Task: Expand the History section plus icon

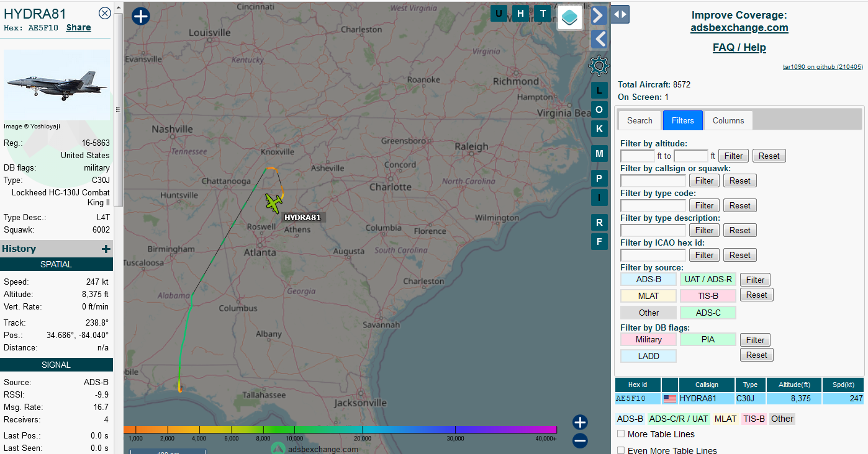Action: [x=106, y=249]
